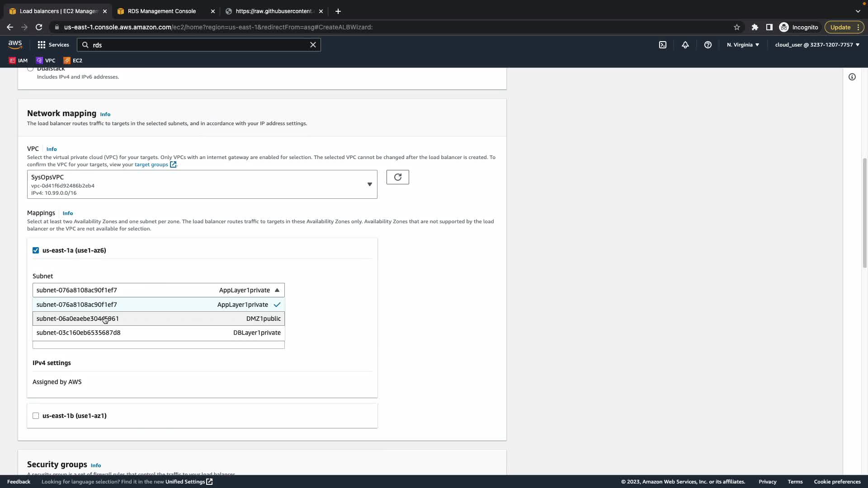Bookmark page with star icon
Image resolution: width=868 pixels, height=488 pixels.
point(737,27)
